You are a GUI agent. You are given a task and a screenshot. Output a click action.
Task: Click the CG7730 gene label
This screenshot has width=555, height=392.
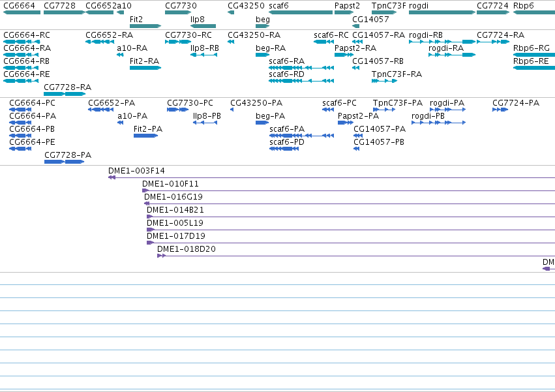pos(181,6)
